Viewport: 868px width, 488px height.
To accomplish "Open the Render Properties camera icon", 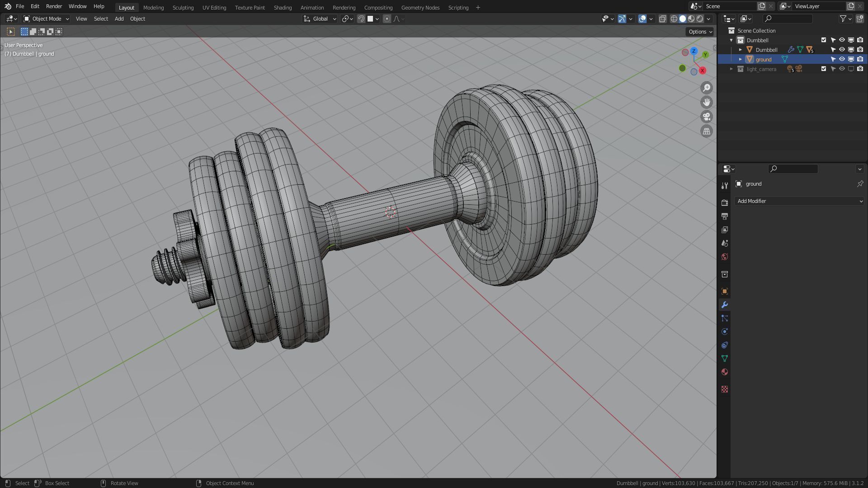I will point(725,202).
